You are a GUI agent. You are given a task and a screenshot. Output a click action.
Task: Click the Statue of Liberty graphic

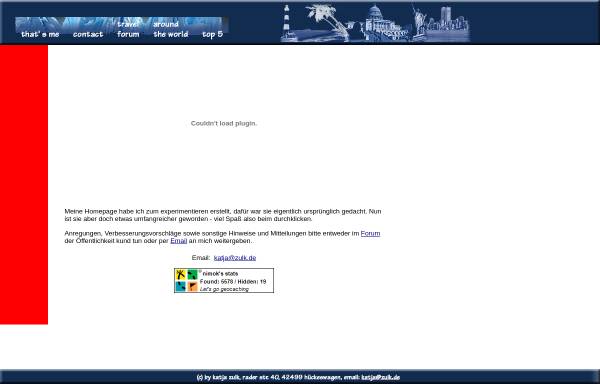[419, 21]
